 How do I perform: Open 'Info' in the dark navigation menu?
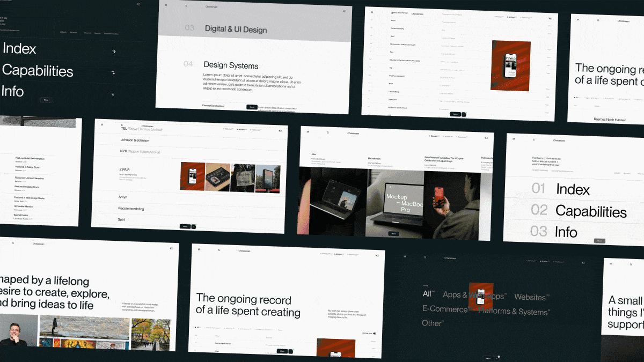tap(13, 91)
